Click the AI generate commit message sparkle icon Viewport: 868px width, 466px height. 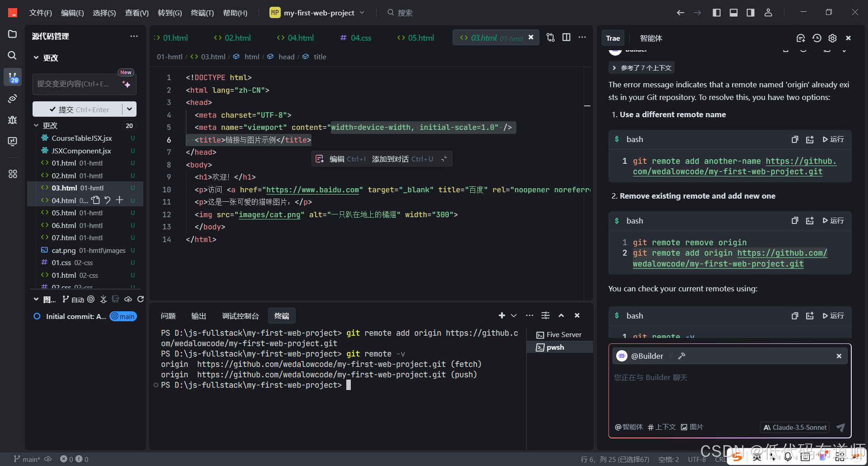pyautogui.click(x=126, y=84)
